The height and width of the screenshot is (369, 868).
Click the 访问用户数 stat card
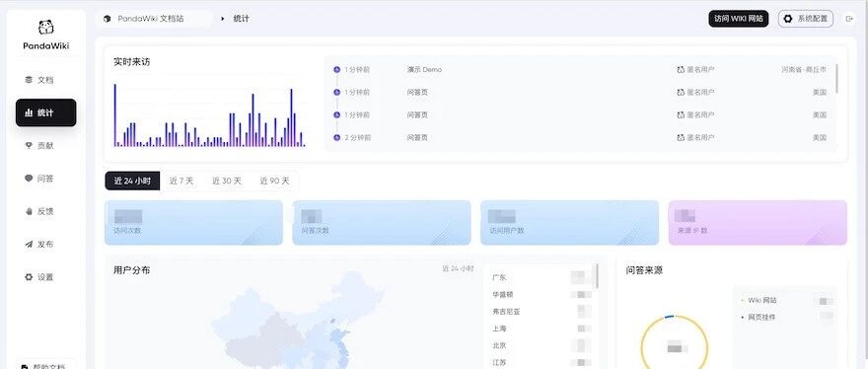tap(570, 223)
